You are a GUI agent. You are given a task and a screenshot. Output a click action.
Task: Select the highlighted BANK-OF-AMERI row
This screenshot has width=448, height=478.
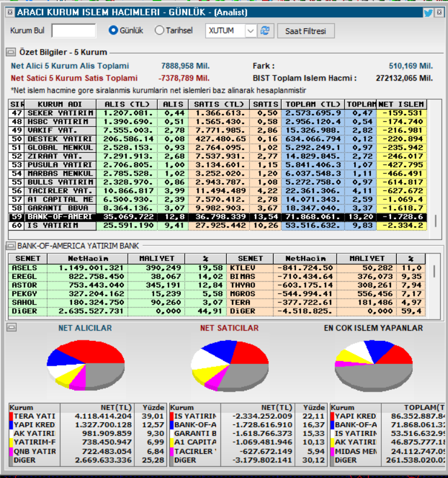pyautogui.click(x=218, y=217)
